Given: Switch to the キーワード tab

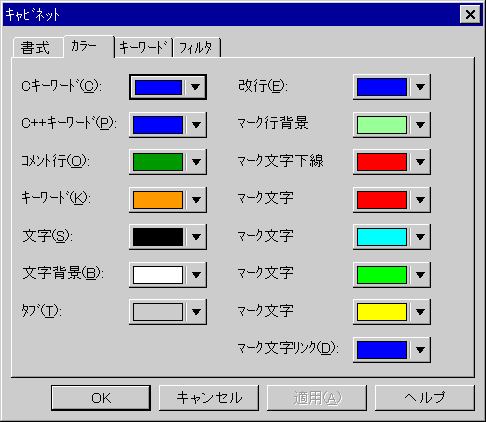Looking at the screenshot, I should tap(144, 48).
